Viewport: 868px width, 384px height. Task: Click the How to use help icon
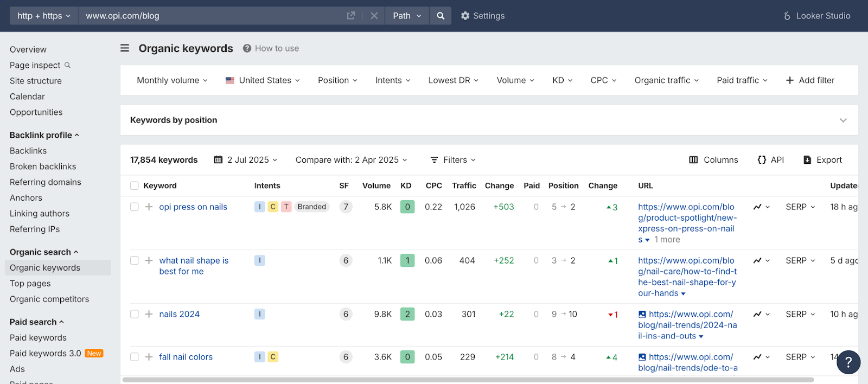click(x=247, y=48)
